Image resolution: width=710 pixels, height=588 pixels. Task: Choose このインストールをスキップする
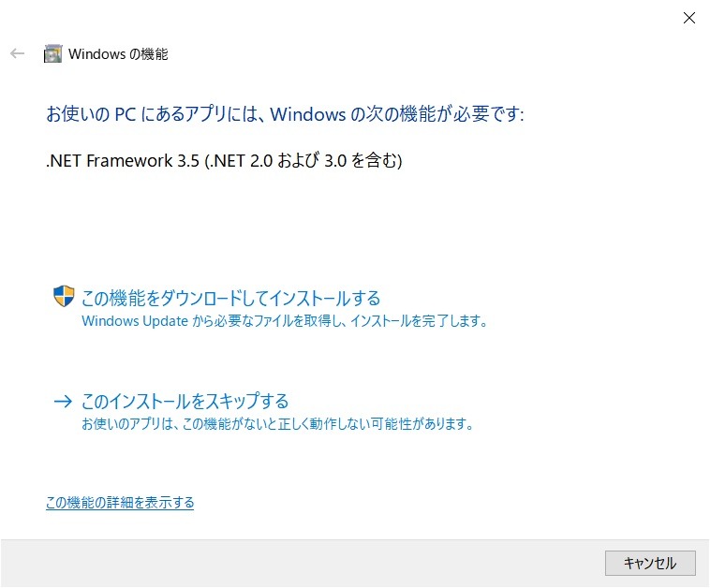[185, 401]
